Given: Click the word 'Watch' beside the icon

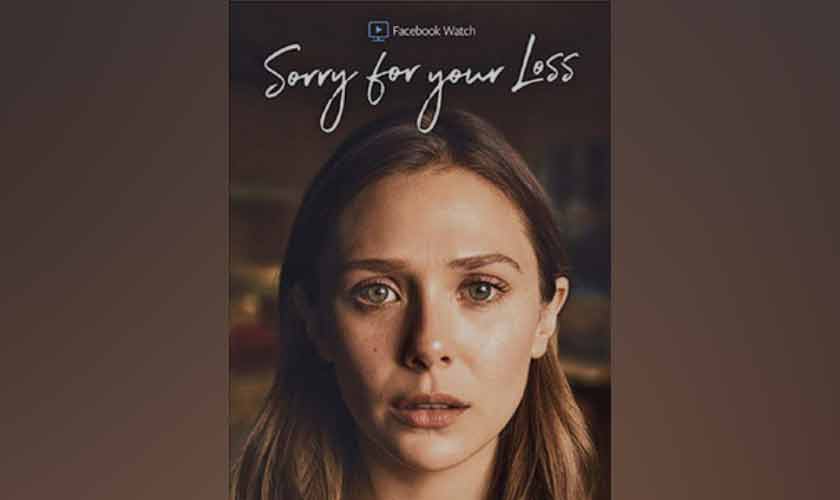Looking at the screenshot, I should tap(459, 31).
